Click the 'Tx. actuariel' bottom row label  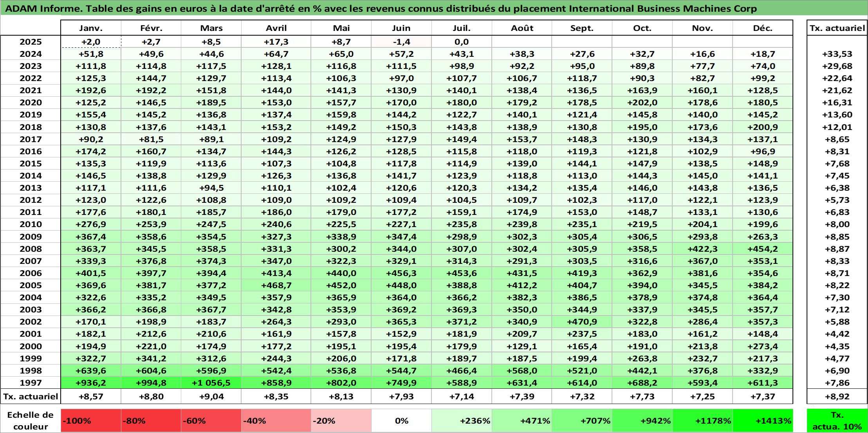pyautogui.click(x=31, y=397)
